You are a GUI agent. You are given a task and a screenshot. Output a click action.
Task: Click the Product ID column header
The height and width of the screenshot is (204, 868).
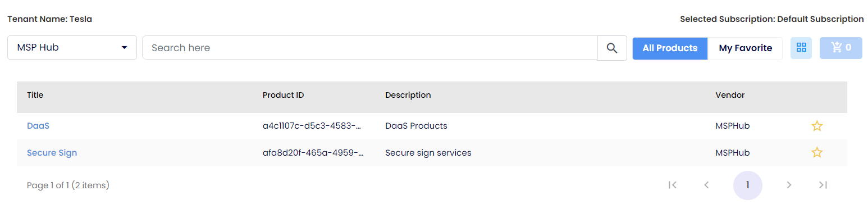283,95
